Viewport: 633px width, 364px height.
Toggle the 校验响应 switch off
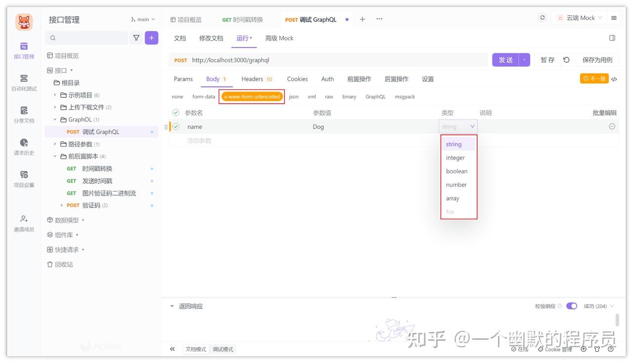572,306
